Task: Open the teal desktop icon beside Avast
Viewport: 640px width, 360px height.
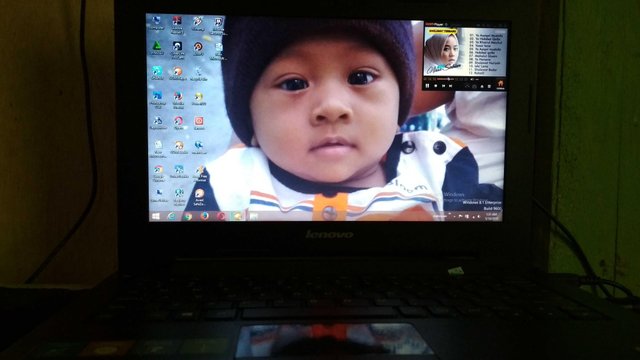Action: coord(179,193)
